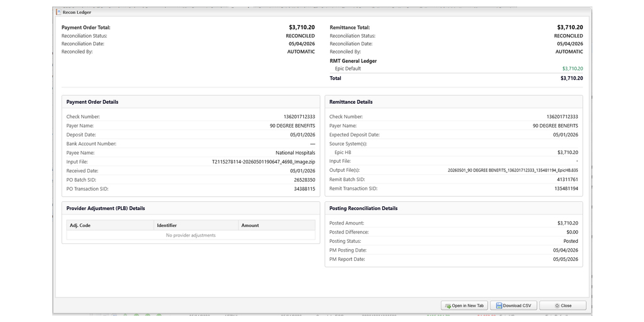The height and width of the screenshot is (322, 644).
Task: Select the Amount column header
Action: (x=277, y=225)
